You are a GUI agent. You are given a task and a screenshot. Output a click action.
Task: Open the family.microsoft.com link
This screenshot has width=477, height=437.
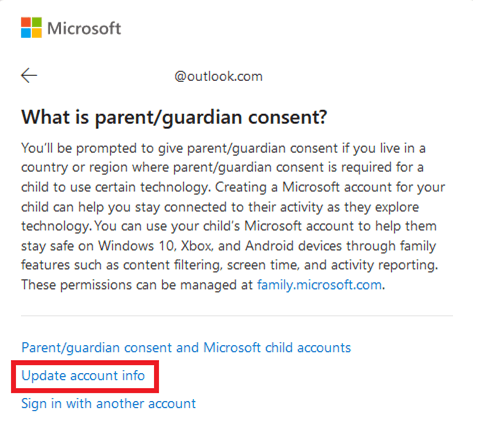coord(319,285)
